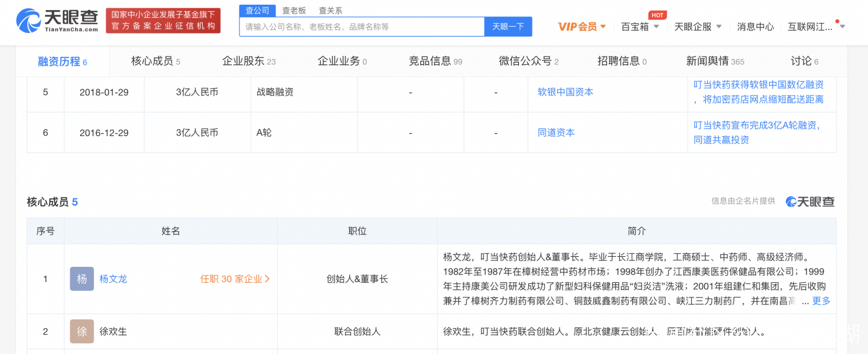Expand the 天眼企服 menu

tap(698, 27)
